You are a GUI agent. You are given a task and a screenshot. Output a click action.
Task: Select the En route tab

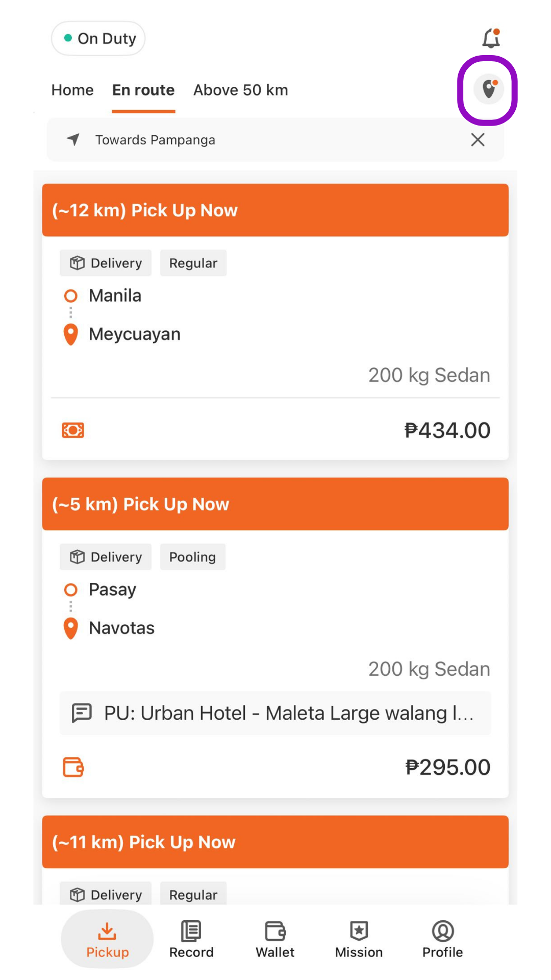point(143,90)
